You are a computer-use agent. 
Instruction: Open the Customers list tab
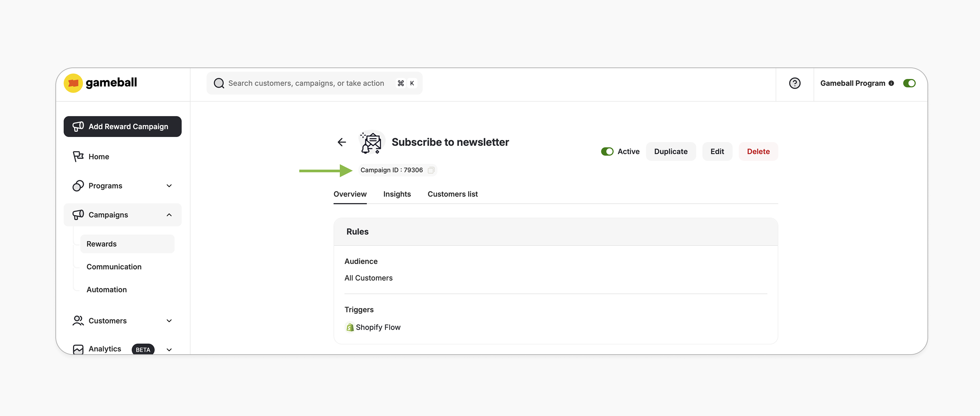pos(452,194)
